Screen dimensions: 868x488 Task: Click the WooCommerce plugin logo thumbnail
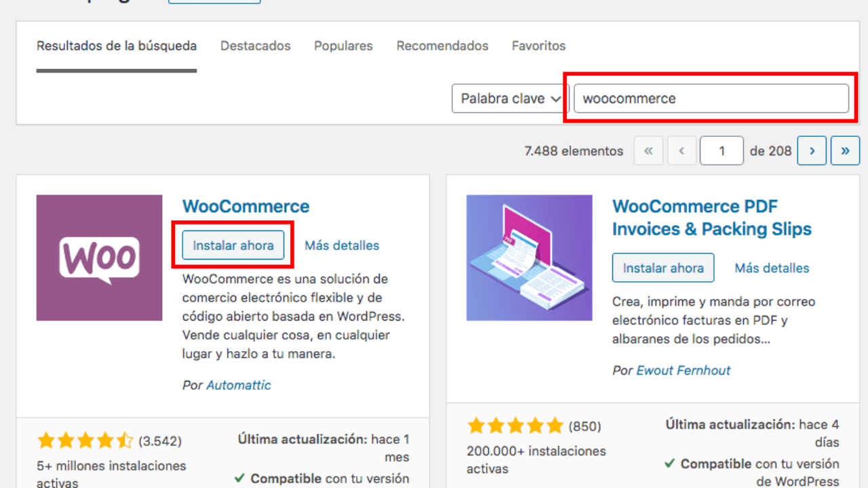99,258
